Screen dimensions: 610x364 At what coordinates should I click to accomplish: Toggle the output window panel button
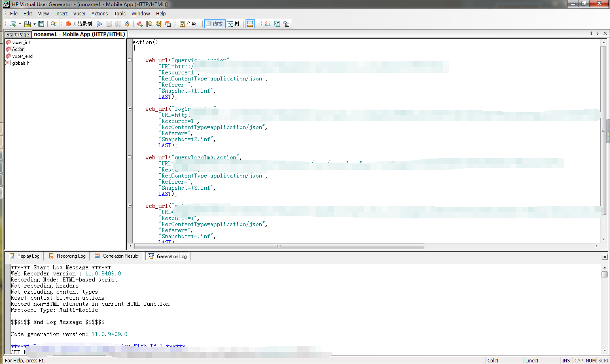coord(250,24)
